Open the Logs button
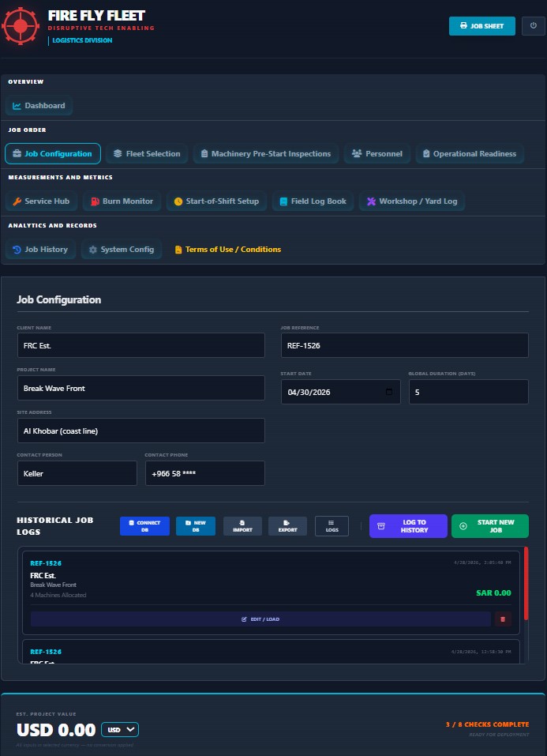Image resolution: width=547 pixels, height=756 pixels. (x=332, y=526)
